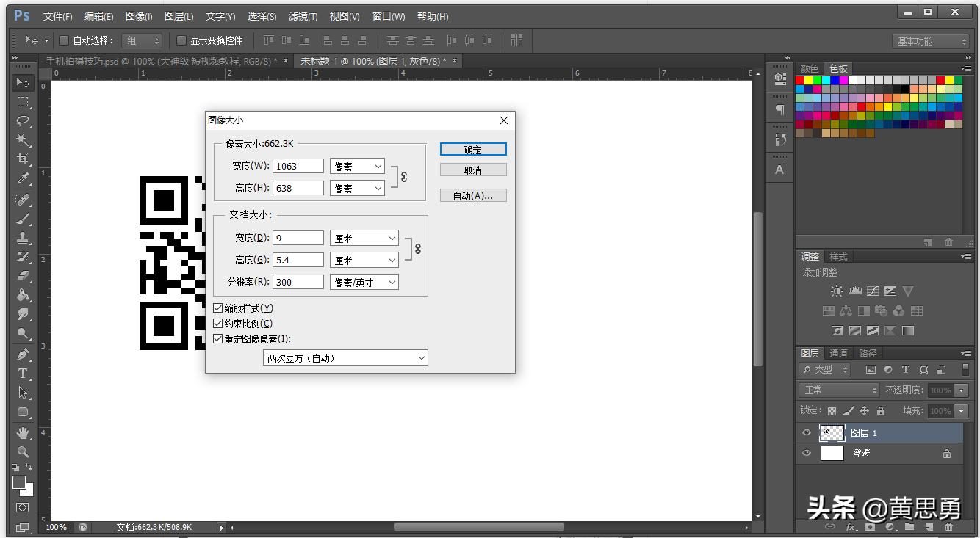Open the 滤镜(T) menu

click(x=303, y=16)
